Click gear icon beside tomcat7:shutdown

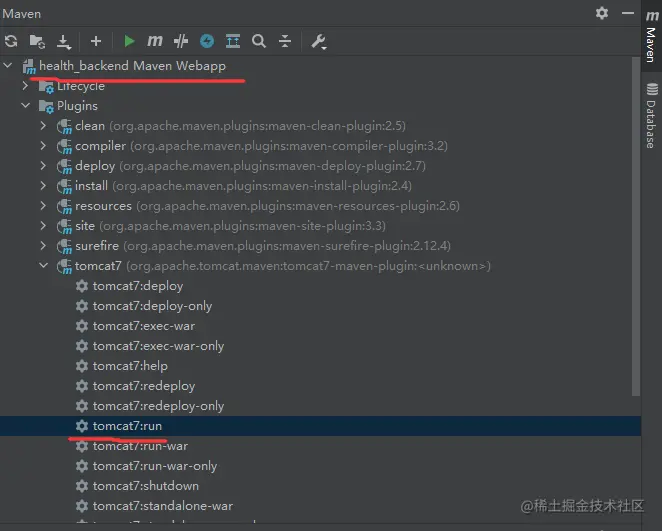(x=82, y=485)
